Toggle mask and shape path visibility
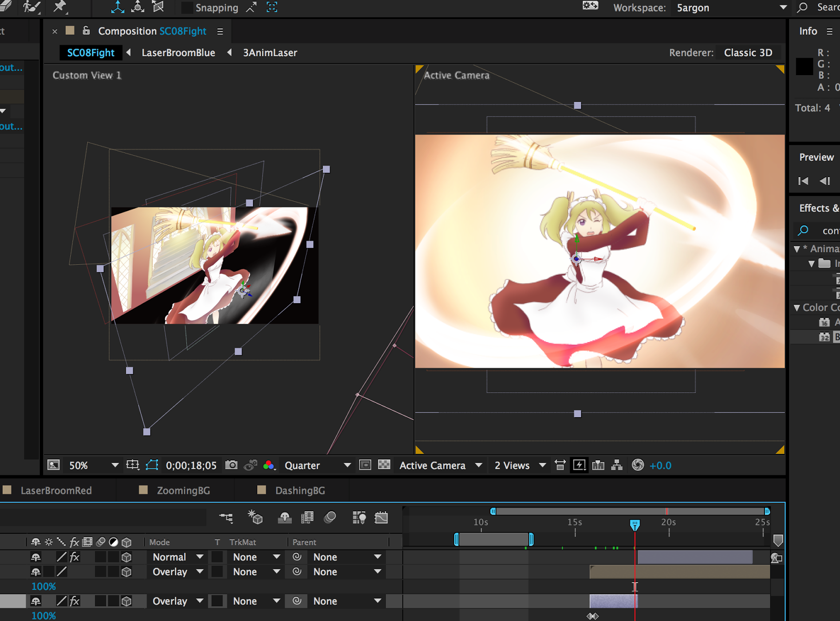840x621 pixels. 152,465
